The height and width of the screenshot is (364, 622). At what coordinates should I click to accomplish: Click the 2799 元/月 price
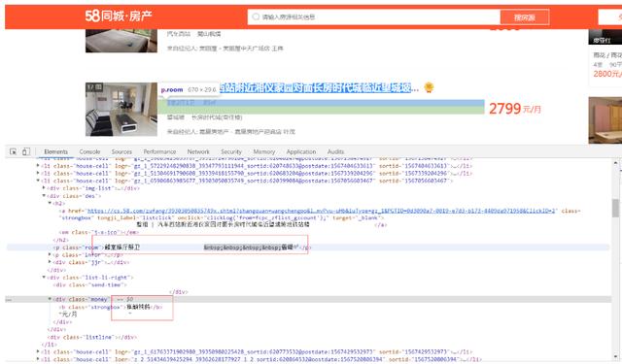pos(515,109)
